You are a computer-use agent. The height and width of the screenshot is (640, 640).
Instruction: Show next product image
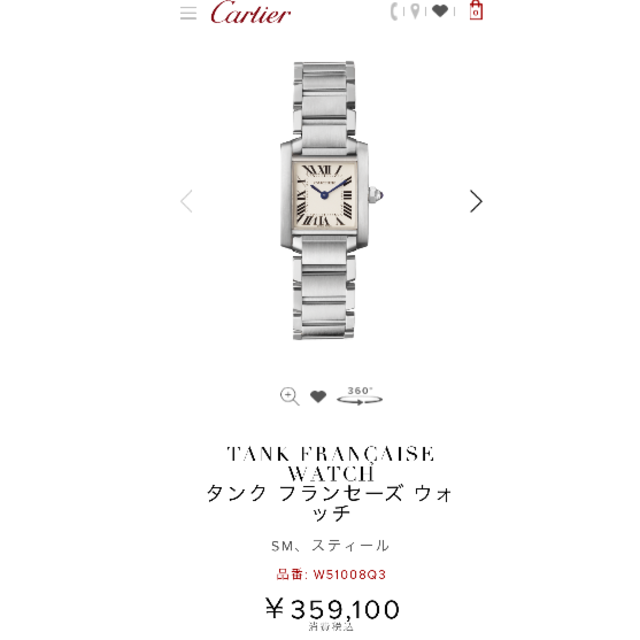(476, 201)
